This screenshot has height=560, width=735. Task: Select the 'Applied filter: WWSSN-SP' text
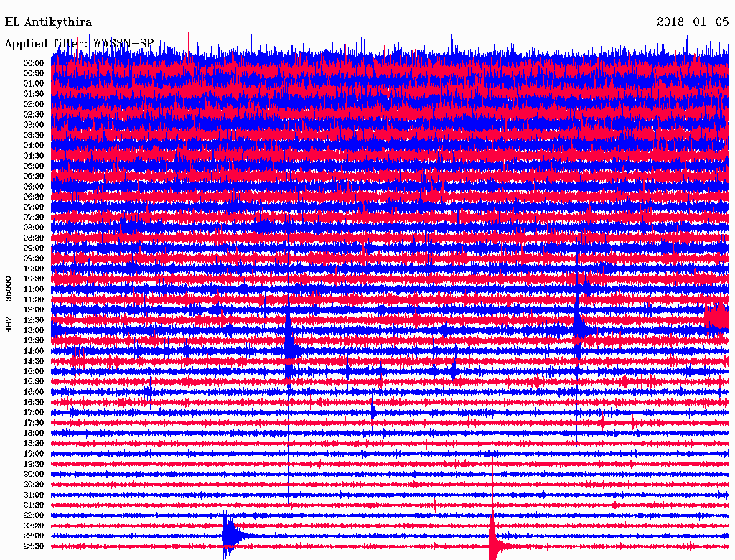tap(79, 43)
